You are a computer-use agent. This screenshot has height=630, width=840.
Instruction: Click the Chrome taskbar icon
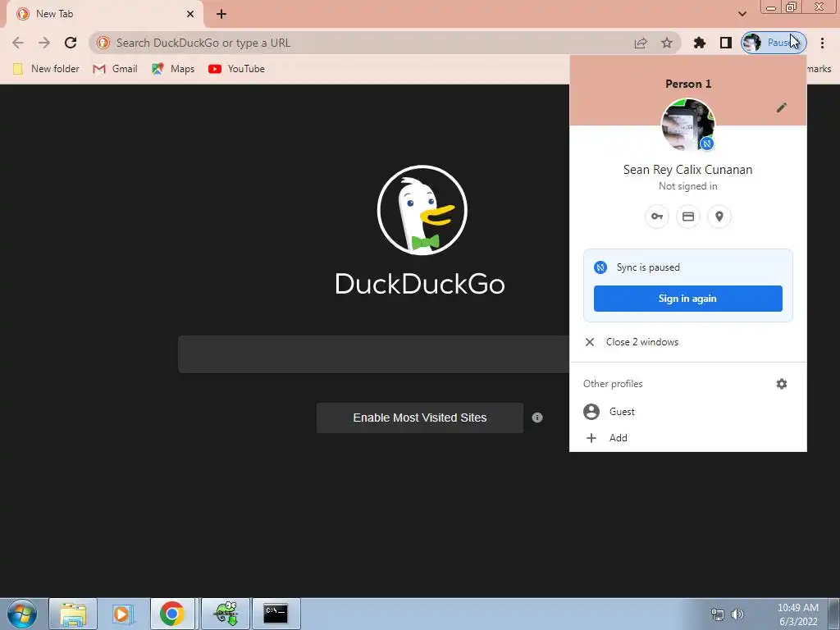172,614
